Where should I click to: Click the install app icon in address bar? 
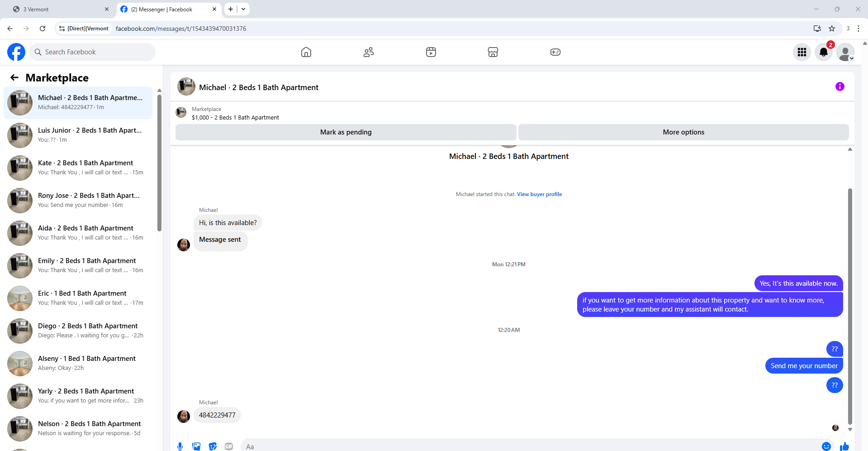point(817,29)
